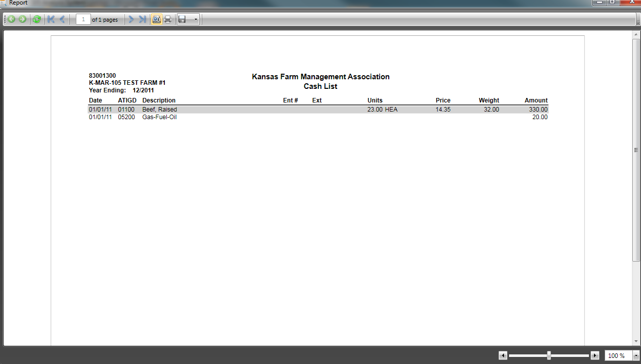Open the export format dropdown arrow
The image size is (641, 364).
[x=196, y=19]
